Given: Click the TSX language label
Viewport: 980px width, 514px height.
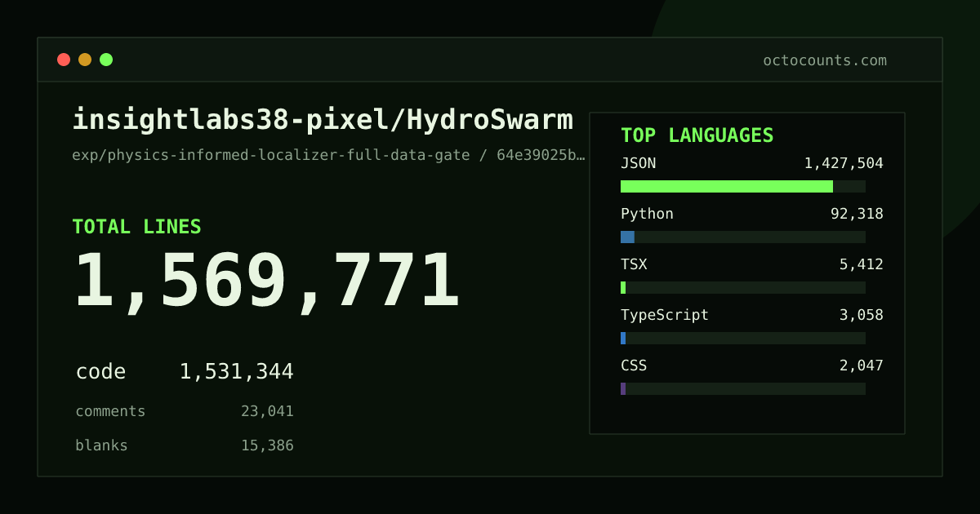Looking at the screenshot, I should click(634, 264).
